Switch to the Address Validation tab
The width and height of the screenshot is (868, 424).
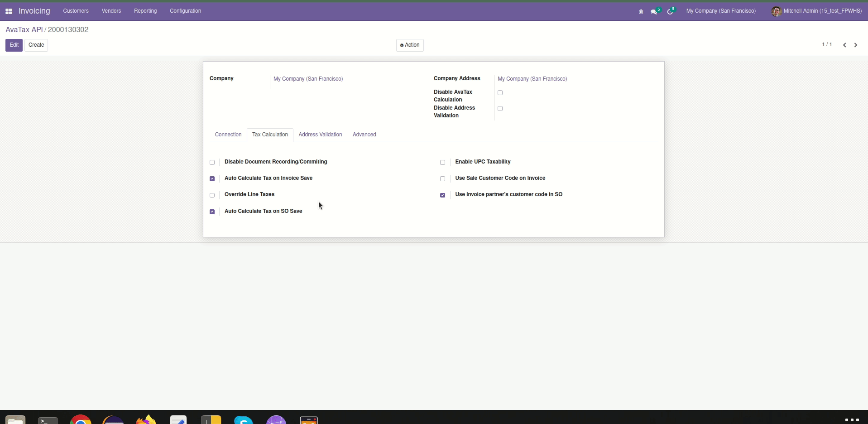point(320,135)
